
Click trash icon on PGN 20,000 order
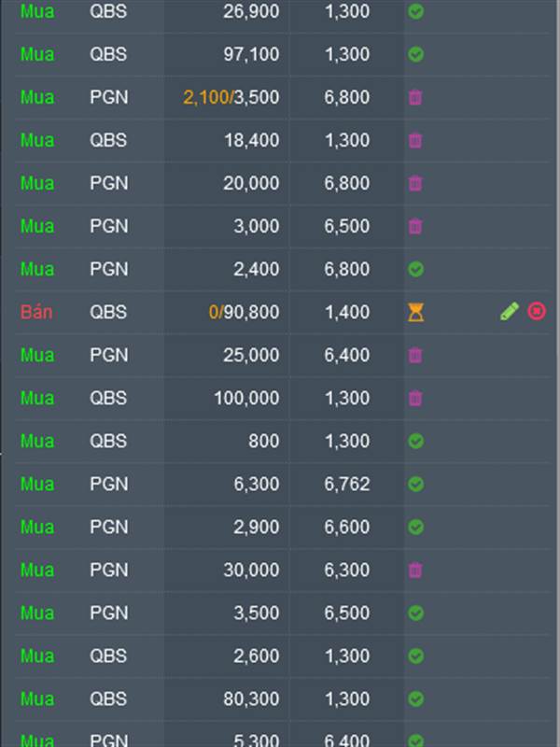415,183
